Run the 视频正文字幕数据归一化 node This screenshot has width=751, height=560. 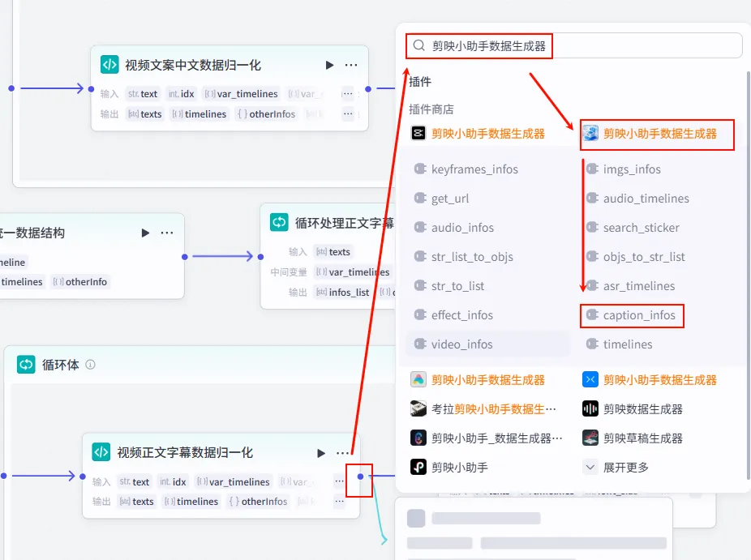pos(321,453)
